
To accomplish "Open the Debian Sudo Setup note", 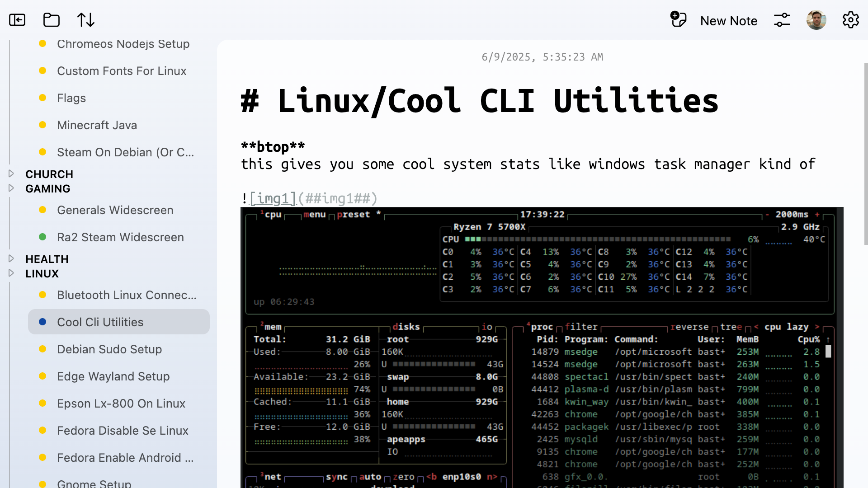I will coord(109,349).
